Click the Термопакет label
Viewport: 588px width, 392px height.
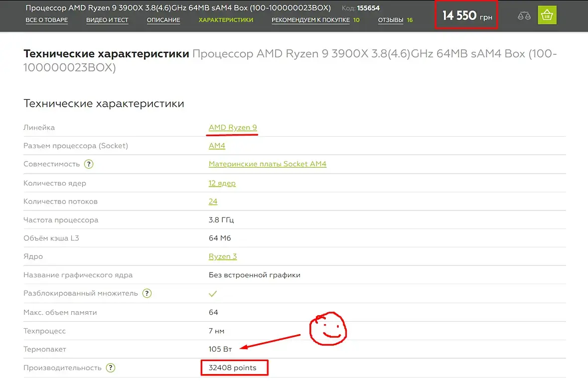coord(45,349)
